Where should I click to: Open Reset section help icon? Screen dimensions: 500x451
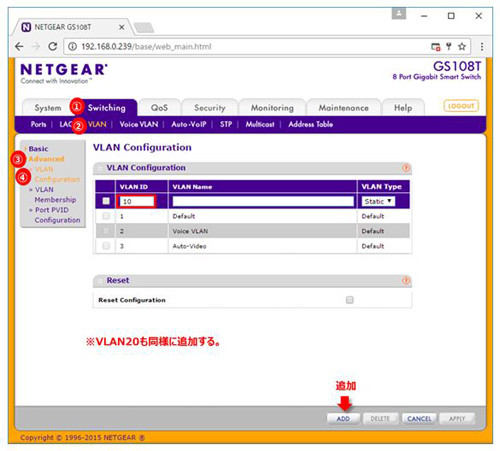tap(406, 281)
